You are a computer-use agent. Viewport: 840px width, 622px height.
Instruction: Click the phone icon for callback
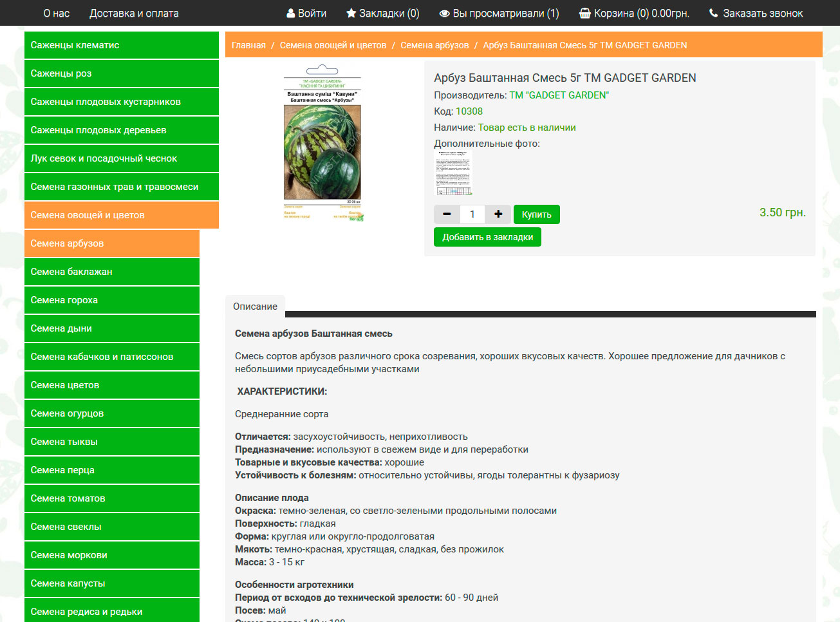click(713, 14)
